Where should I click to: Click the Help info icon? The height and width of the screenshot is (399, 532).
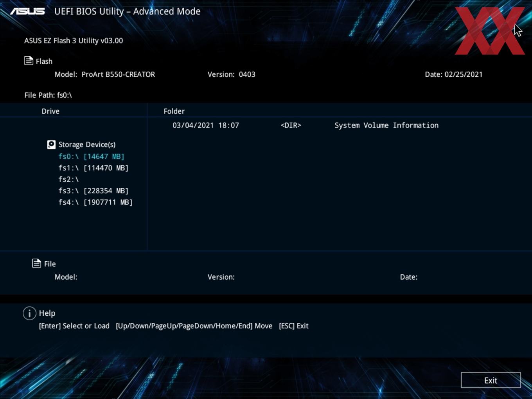29,313
